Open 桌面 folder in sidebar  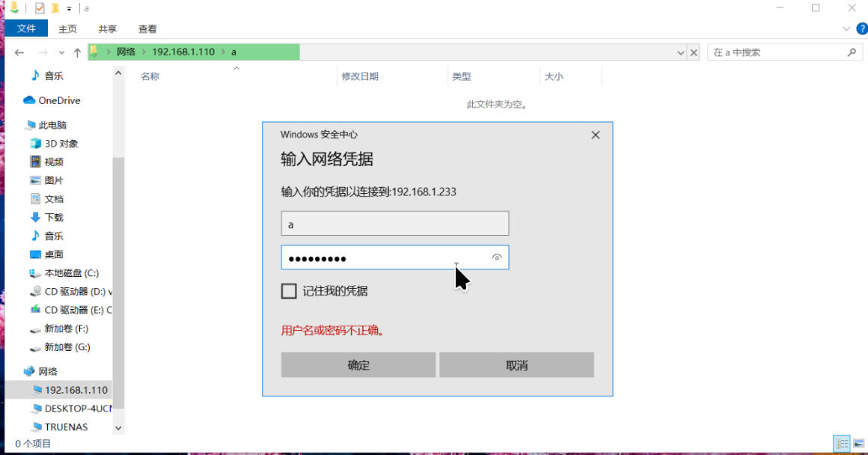(54, 254)
